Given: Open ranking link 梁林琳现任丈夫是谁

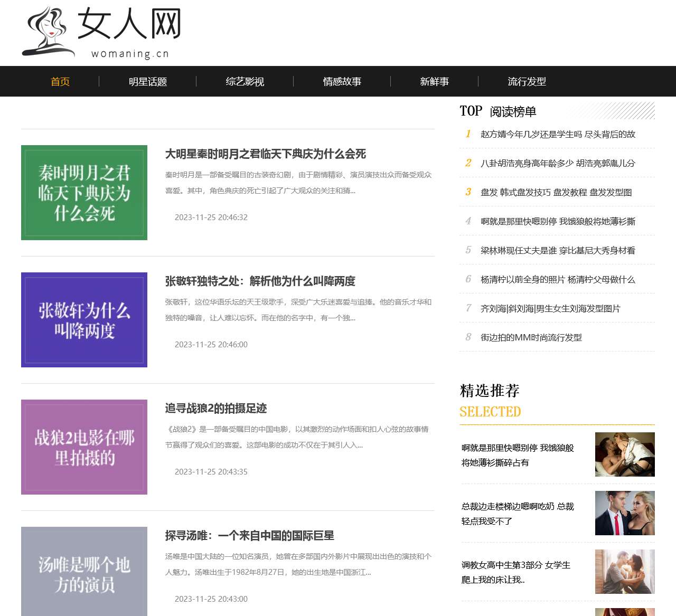Looking at the screenshot, I should (558, 250).
